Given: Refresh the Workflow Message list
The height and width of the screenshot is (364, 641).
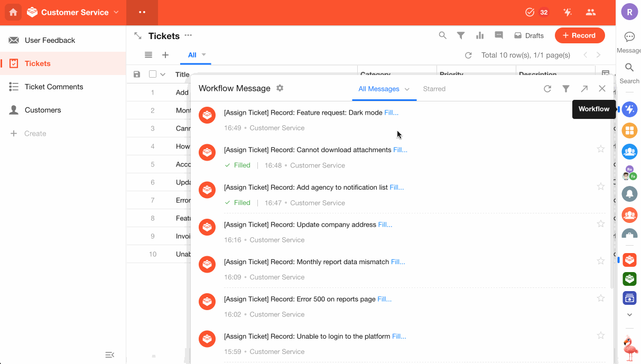Looking at the screenshot, I should coord(547,89).
